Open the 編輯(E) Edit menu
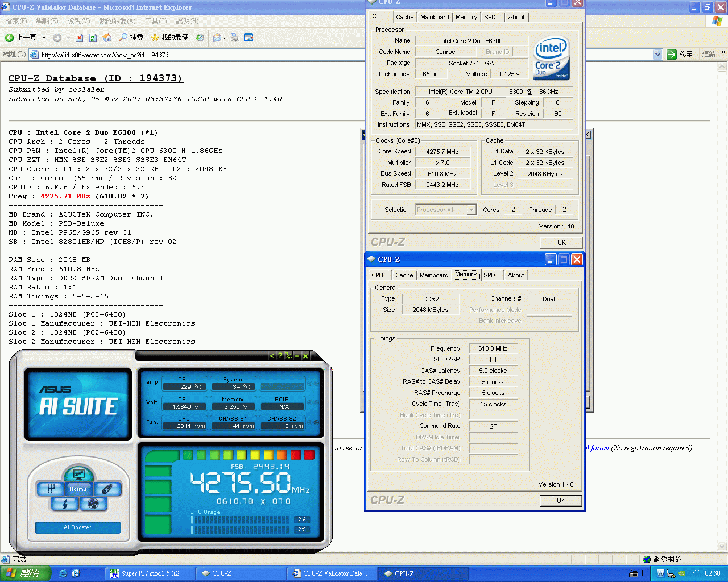 click(x=47, y=21)
